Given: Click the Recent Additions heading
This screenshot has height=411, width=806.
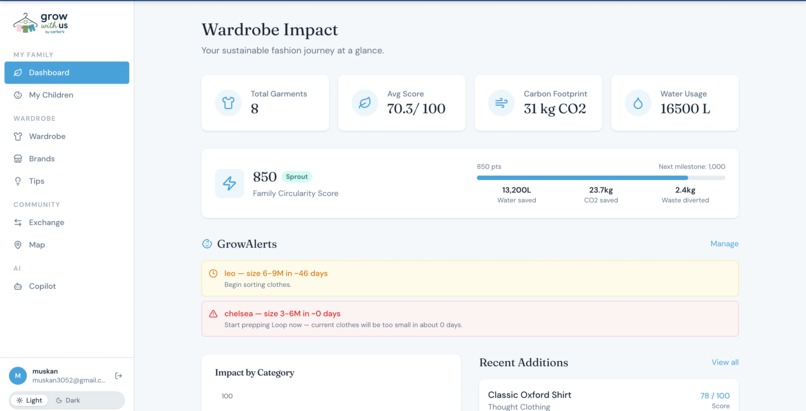Looking at the screenshot, I should [524, 362].
